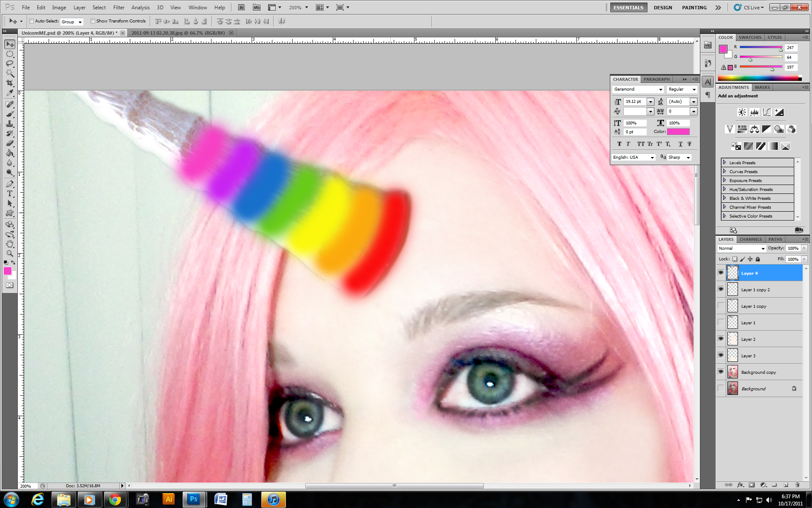Select the Custom Shape tool
812x508 pixels.
pos(10,213)
